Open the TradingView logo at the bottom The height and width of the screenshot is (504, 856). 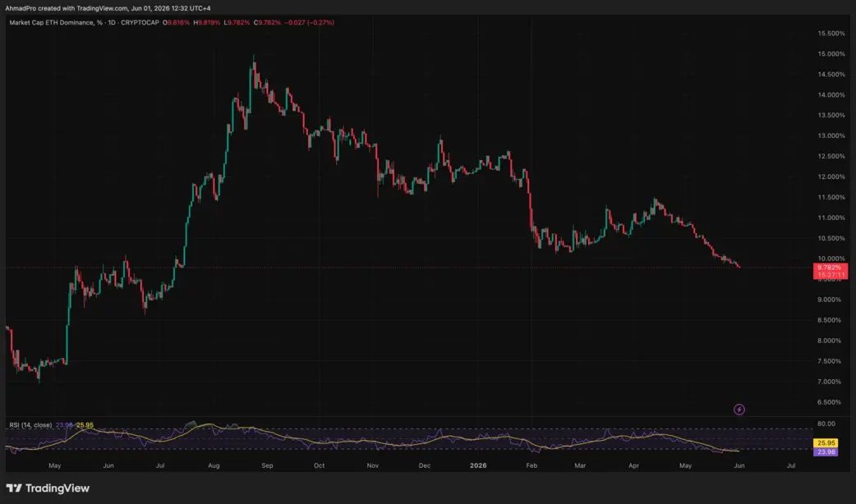point(48,488)
